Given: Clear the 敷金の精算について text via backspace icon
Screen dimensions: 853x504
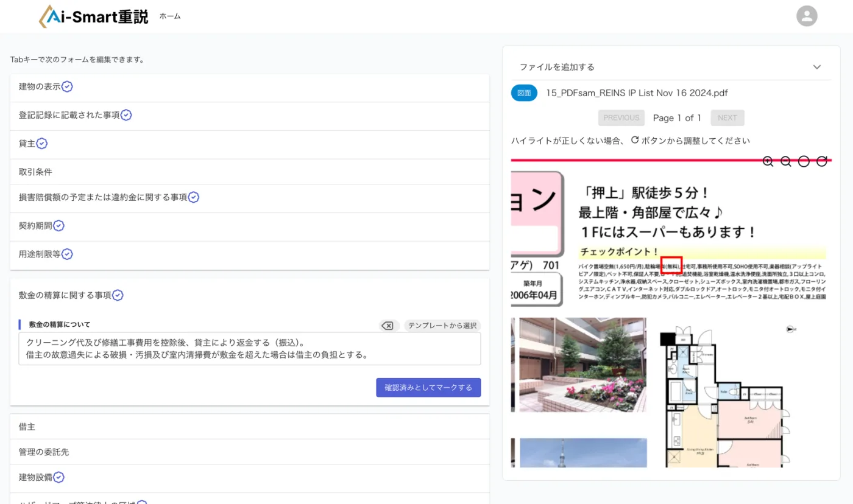Looking at the screenshot, I should (x=388, y=325).
